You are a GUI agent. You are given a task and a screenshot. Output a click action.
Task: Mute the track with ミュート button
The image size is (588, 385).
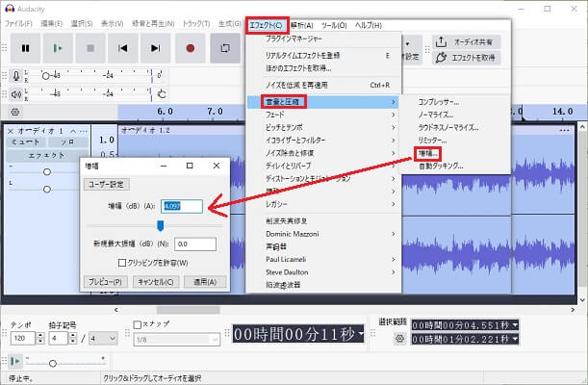(26, 142)
